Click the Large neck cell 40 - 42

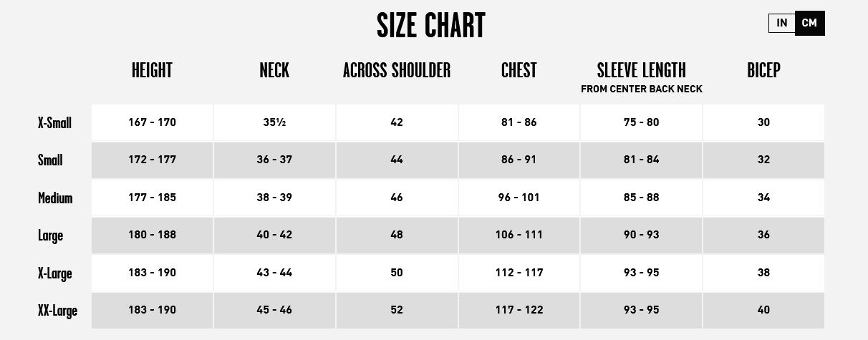tap(274, 235)
